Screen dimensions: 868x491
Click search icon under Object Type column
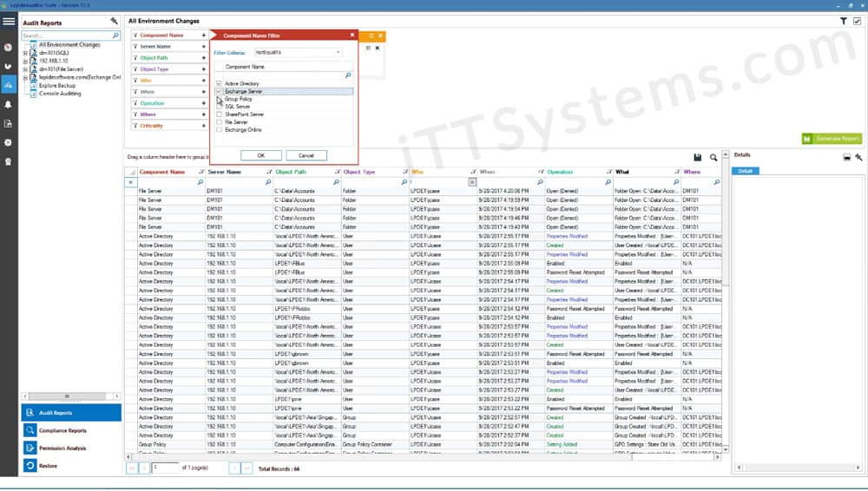click(x=404, y=182)
